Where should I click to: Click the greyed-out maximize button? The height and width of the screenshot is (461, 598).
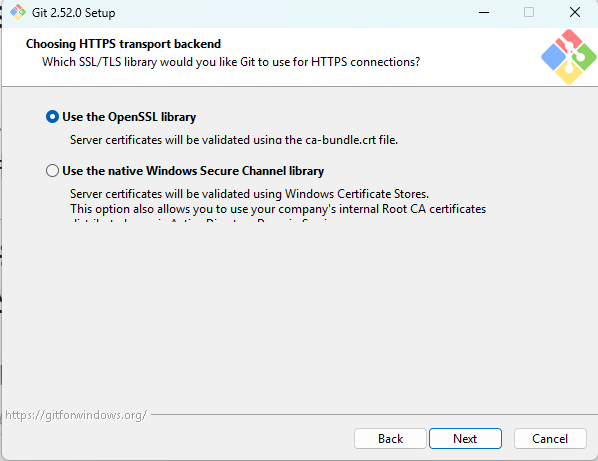click(529, 12)
